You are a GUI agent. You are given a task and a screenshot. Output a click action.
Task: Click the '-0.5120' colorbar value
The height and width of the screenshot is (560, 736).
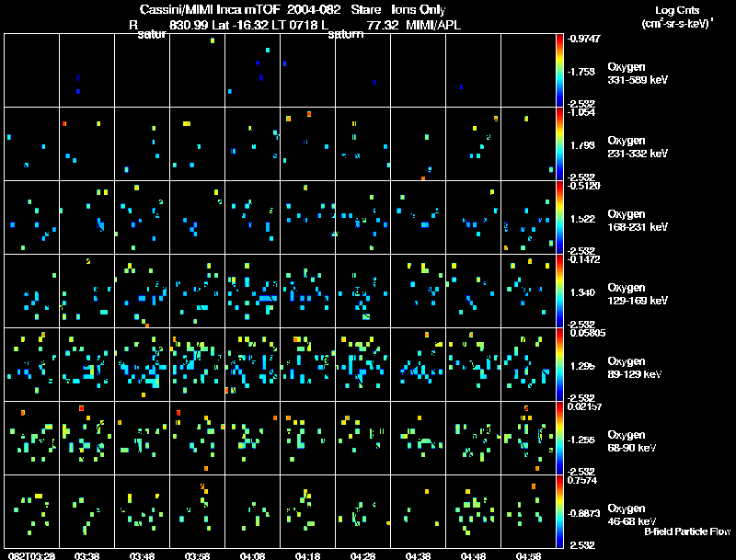[x=583, y=186]
